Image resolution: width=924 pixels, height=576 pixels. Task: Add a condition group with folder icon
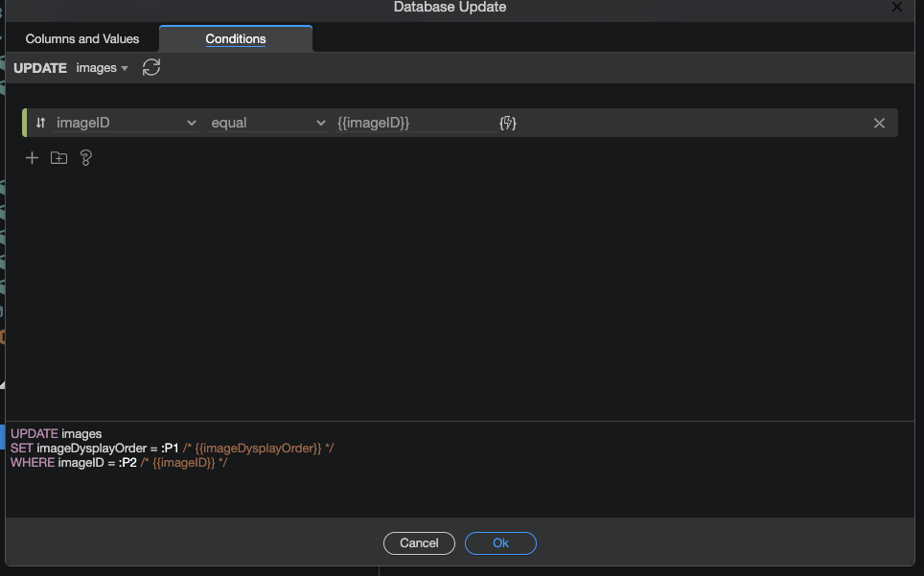[58, 158]
